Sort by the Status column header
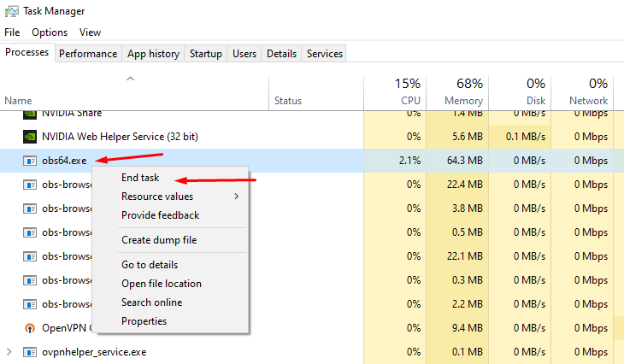 click(288, 101)
